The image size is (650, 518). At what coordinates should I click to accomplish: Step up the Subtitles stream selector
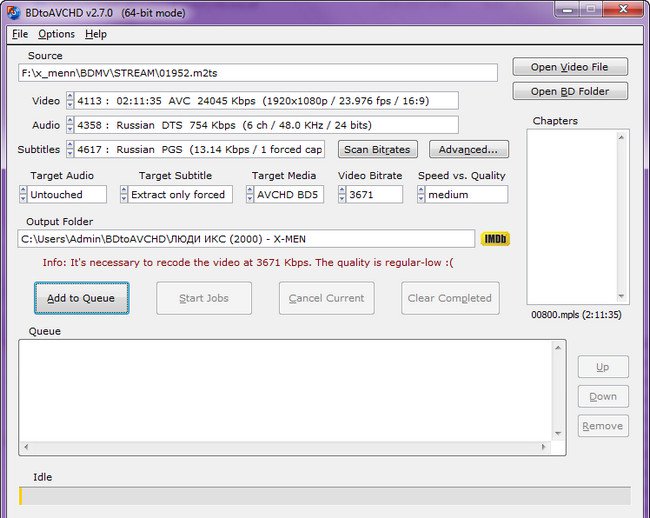coord(70,145)
